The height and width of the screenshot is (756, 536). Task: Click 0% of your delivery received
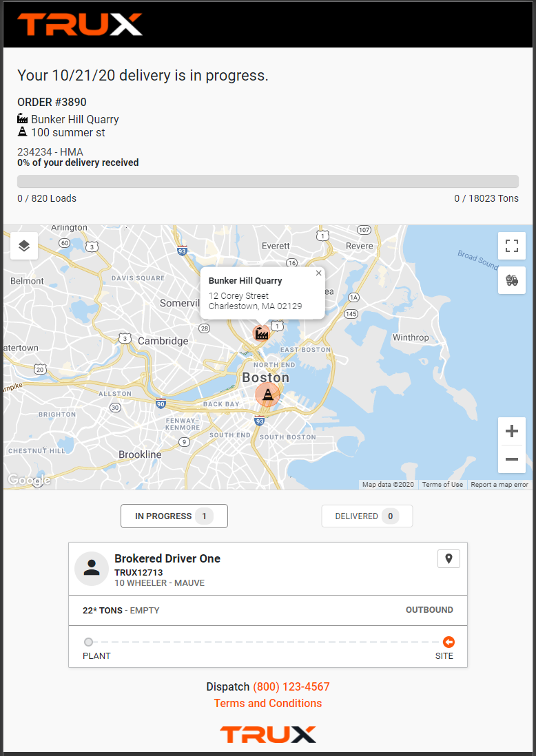[78, 162]
